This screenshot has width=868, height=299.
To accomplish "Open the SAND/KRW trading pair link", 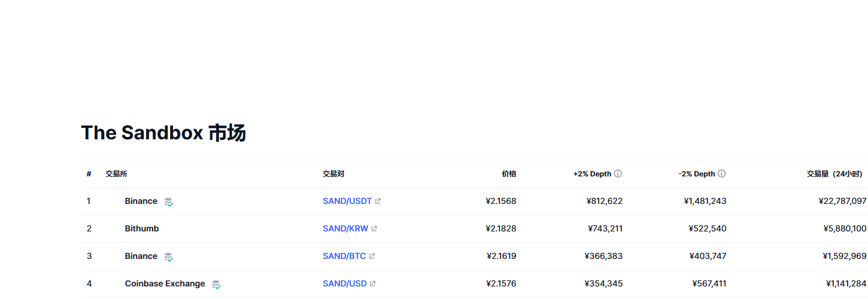I will point(345,229).
